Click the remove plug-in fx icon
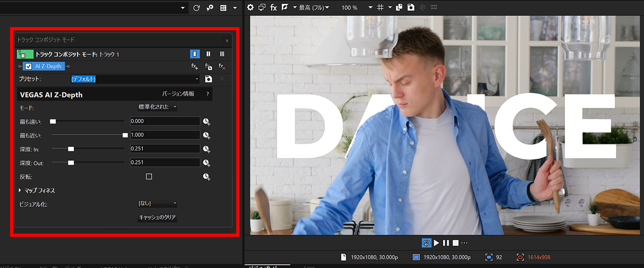Screen dimensions: 644x268 pyautogui.click(x=222, y=66)
